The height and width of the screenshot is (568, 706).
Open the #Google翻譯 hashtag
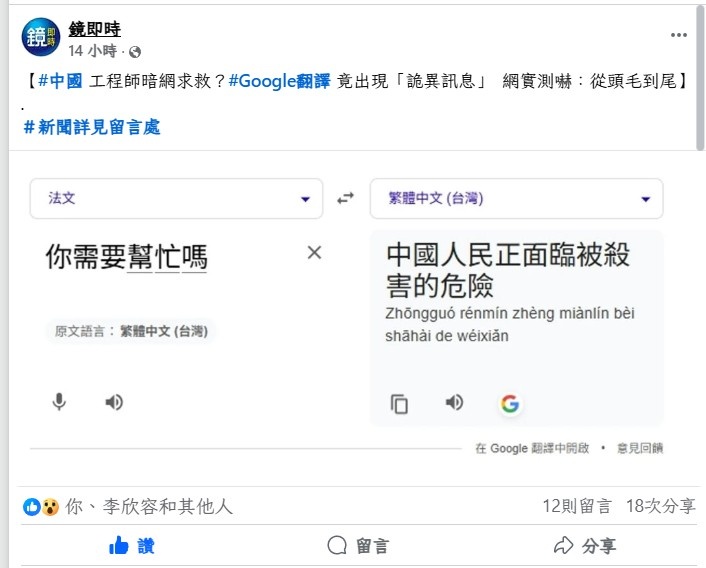(x=280, y=81)
